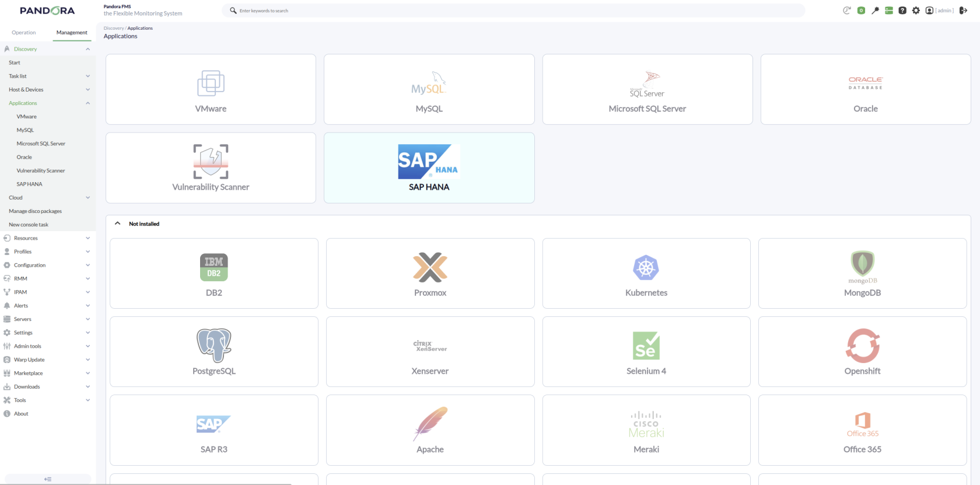Select the Selenium 4 card
The height and width of the screenshot is (485, 980).
tap(646, 351)
